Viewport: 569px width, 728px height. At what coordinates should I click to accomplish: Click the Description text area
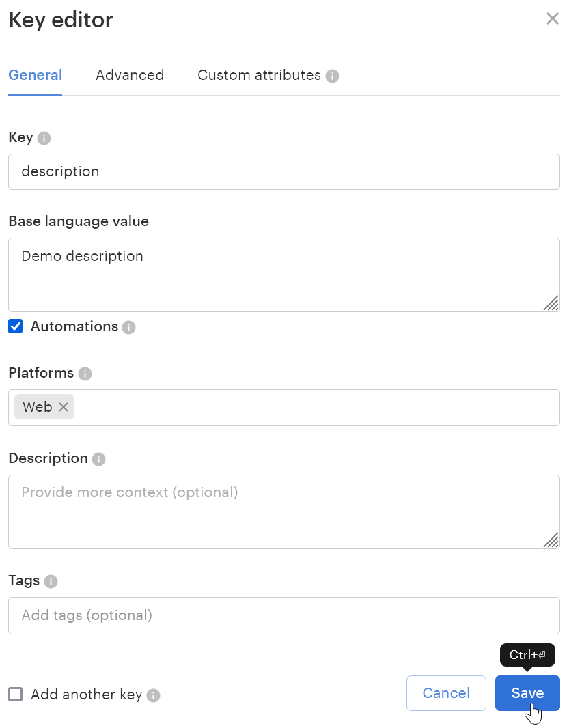(x=284, y=512)
